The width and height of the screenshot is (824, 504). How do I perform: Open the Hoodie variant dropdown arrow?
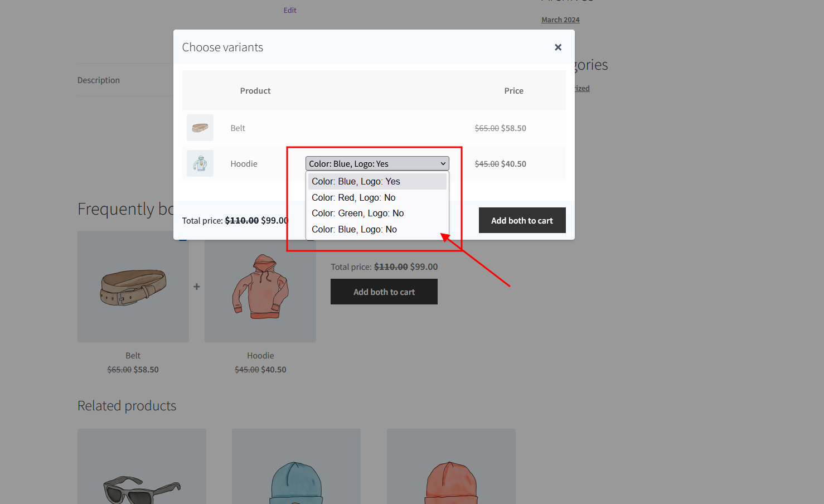click(x=443, y=163)
